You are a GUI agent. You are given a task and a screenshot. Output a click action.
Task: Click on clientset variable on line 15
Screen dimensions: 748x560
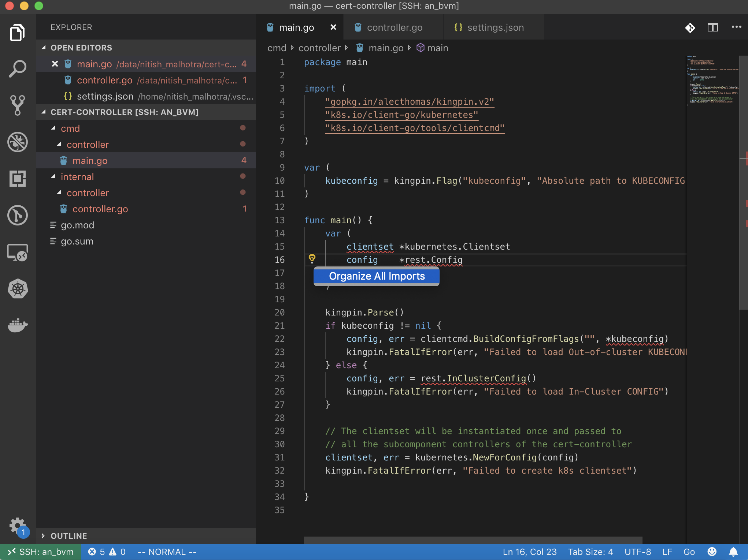point(370,247)
